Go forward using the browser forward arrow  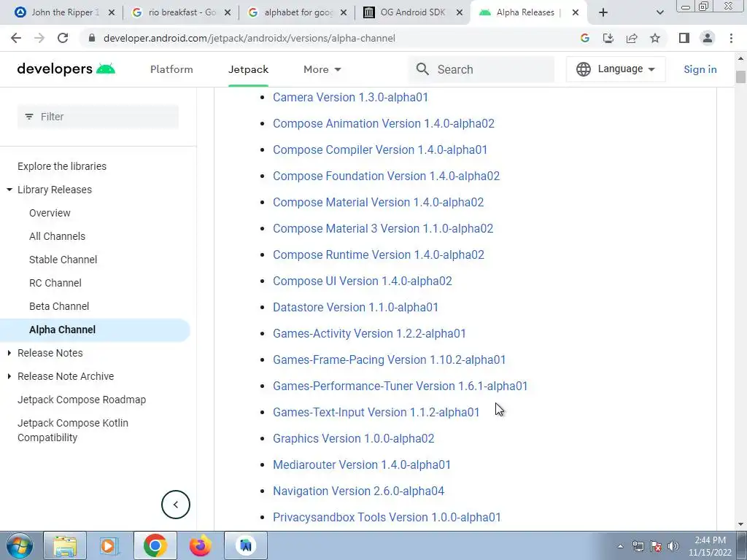[39, 38]
